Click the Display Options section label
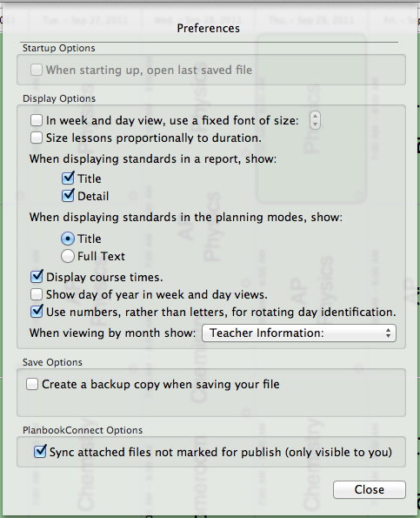The image size is (420, 518). pos(59,98)
